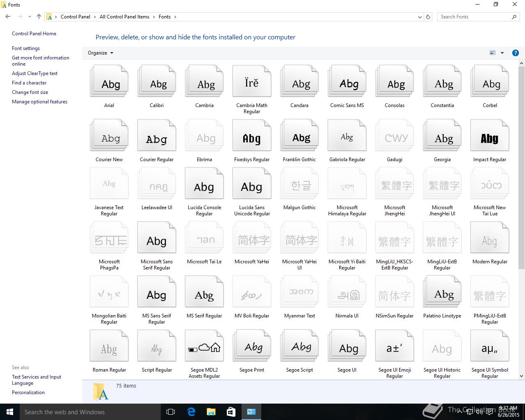Select the Segoe Script font icon
The width and height of the screenshot is (525, 420).
[x=299, y=346]
